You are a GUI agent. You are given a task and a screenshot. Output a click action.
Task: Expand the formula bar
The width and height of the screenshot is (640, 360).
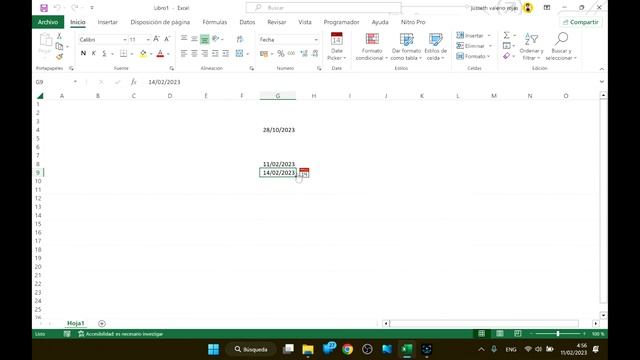[602, 82]
